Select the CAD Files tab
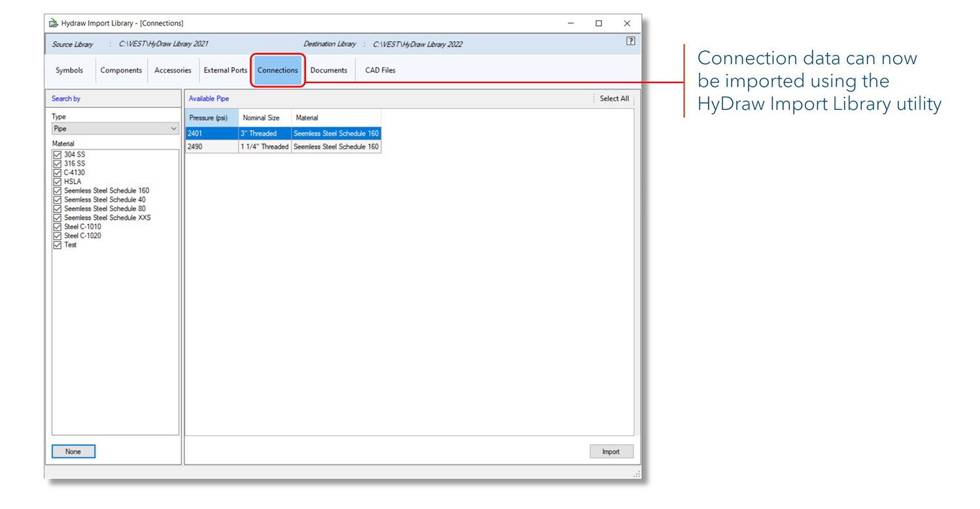This screenshot has width=980, height=509. tap(380, 71)
